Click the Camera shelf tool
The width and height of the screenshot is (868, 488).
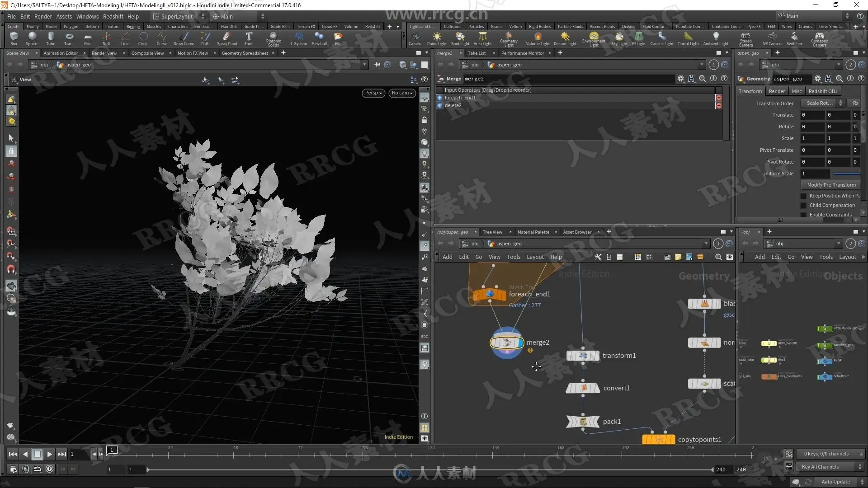415,38
